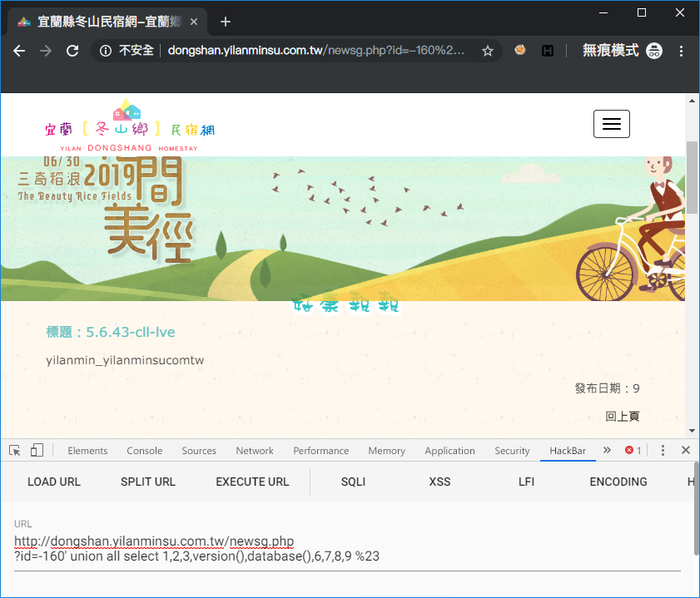Switch to the Console tab

coord(144,451)
